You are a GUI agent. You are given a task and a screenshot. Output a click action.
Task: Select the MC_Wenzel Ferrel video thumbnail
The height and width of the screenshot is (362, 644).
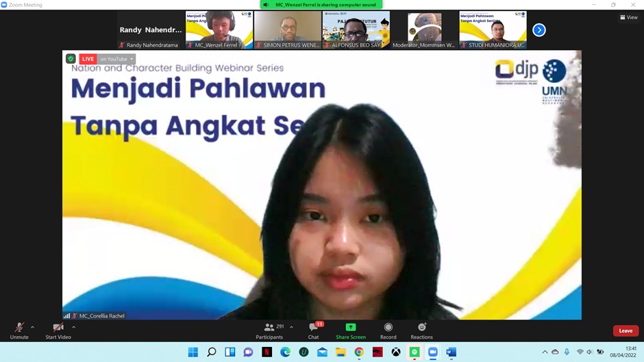[219, 29]
